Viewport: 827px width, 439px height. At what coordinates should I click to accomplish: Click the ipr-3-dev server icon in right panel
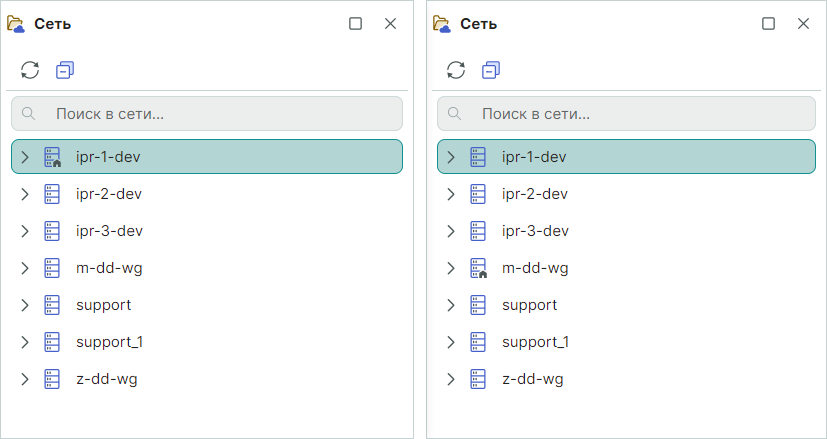coord(479,231)
